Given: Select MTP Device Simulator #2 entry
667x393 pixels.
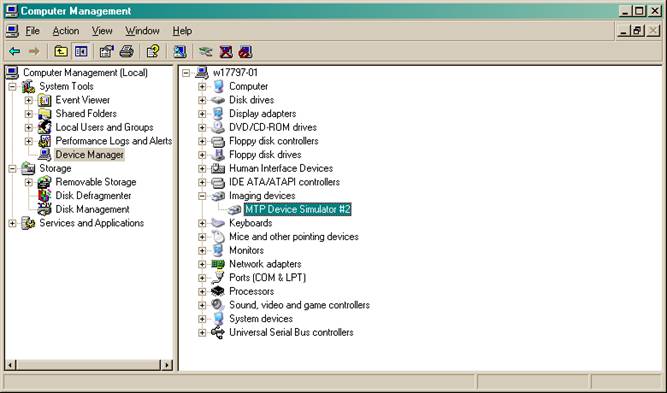Looking at the screenshot, I should pos(298,209).
